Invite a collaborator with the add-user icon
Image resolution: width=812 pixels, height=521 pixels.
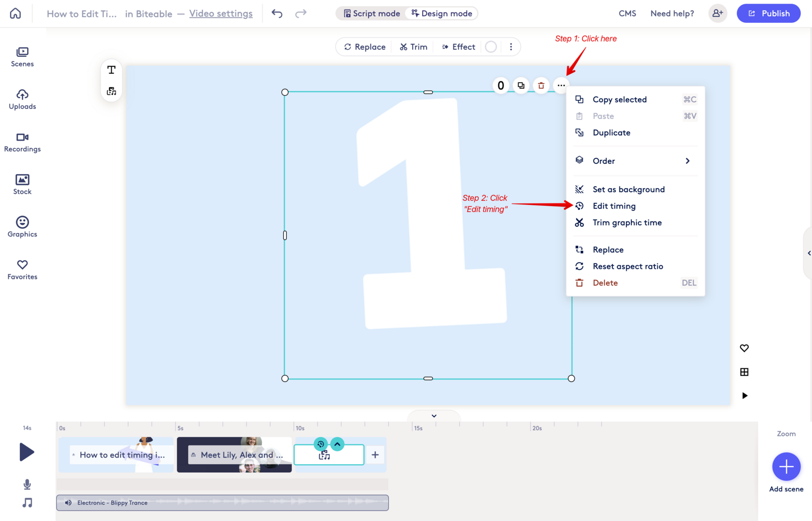tap(718, 13)
